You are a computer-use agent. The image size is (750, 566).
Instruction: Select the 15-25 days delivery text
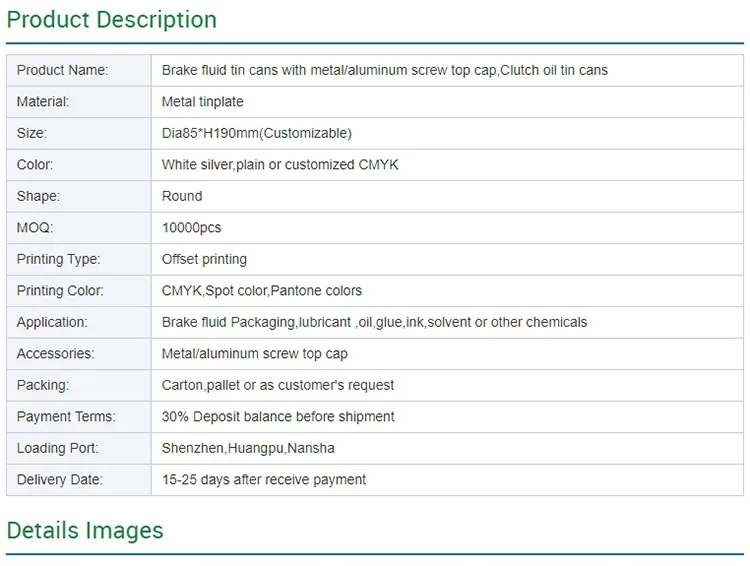(264, 480)
